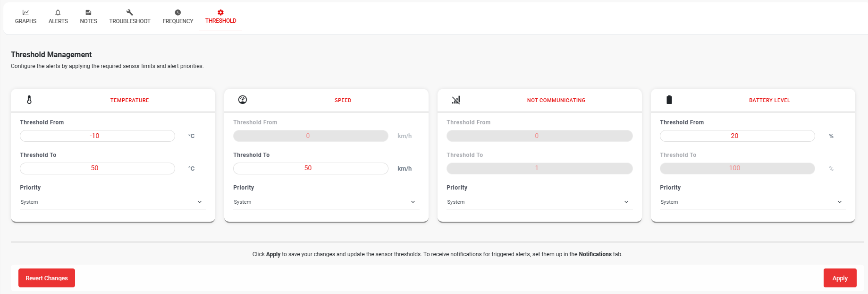868x294 pixels.
Task: Click the speedometer icon in Speed card
Action: point(243,100)
